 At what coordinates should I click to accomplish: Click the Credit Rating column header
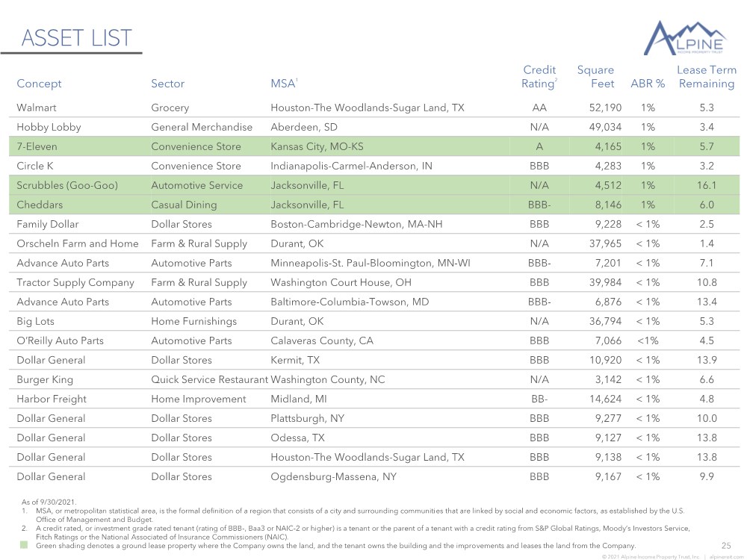[x=539, y=77]
